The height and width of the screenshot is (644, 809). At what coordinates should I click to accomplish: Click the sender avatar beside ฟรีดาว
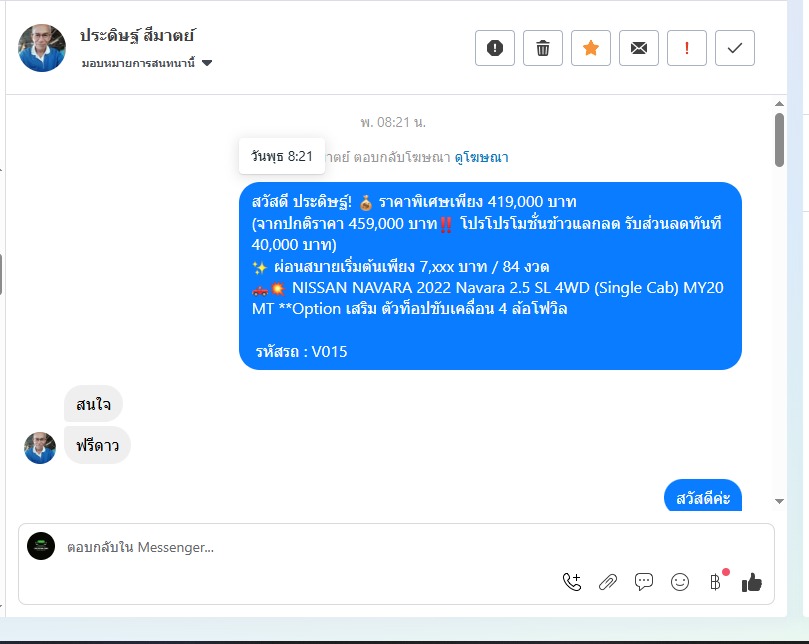click(x=40, y=447)
